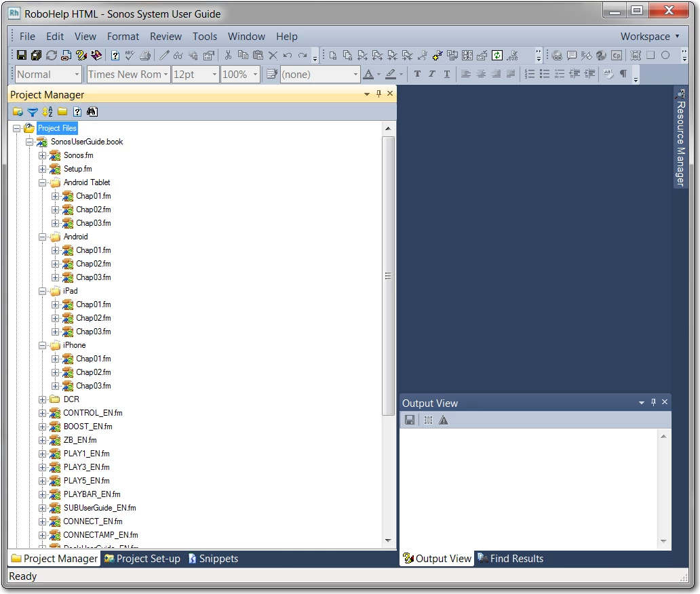Click the Captivate Cp icon
Viewport: 700px width, 594px height.
[617, 56]
